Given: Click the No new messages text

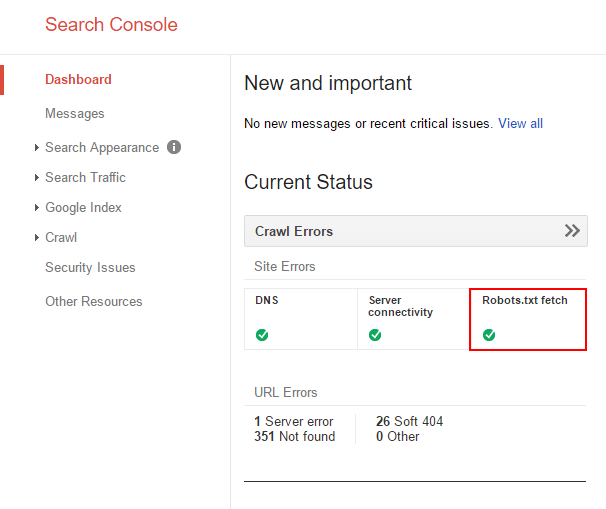Looking at the screenshot, I should click(x=369, y=123).
